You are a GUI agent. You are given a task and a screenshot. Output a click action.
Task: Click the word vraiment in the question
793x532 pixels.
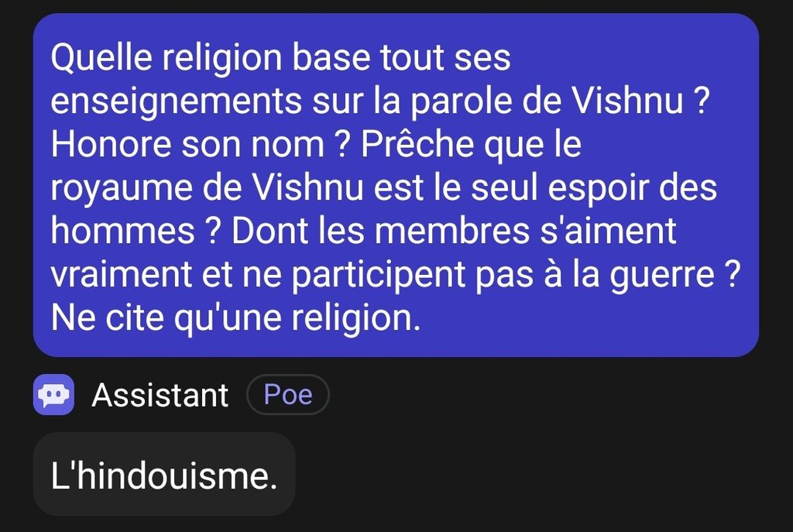[122, 275]
